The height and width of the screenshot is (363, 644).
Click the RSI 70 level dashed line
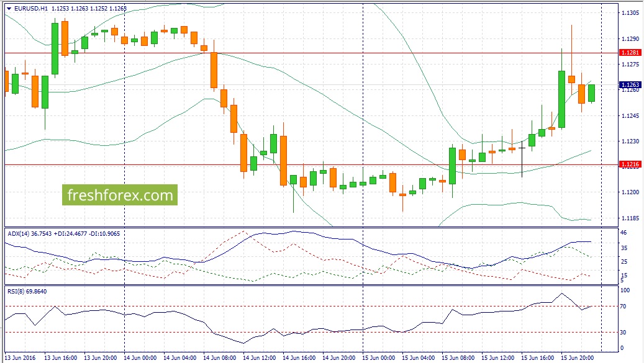311,307
